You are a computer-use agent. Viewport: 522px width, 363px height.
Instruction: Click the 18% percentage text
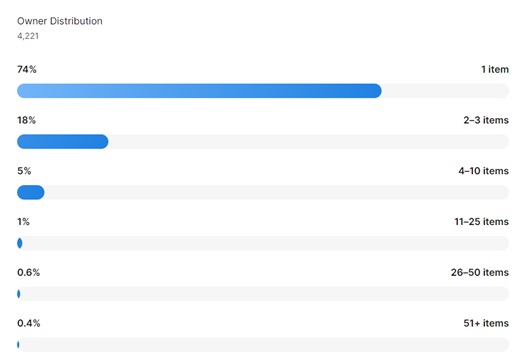tap(26, 120)
